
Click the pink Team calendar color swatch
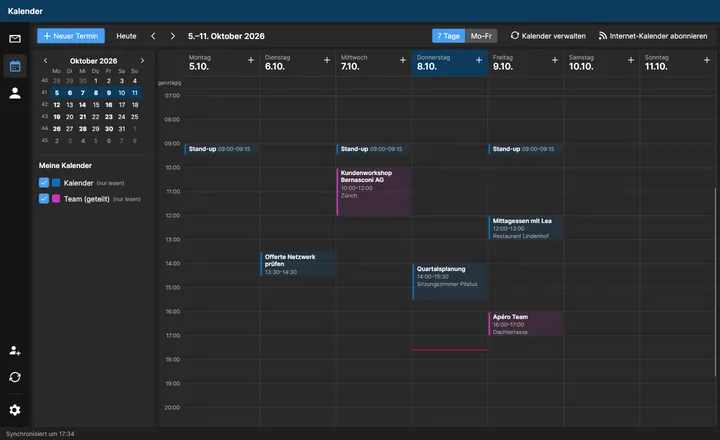tap(56, 199)
